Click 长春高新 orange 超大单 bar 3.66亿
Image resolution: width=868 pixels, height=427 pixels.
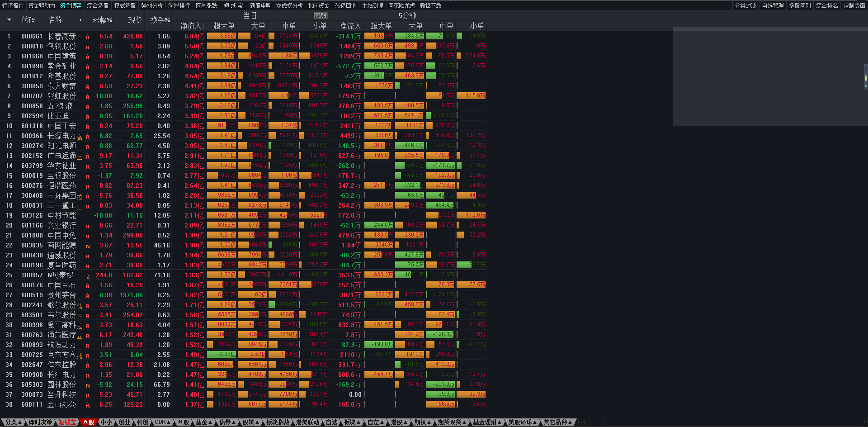pyautogui.click(x=222, y=36)
